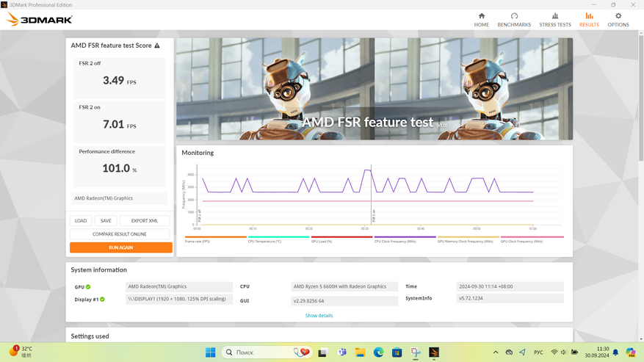Go to Benchmarks via gauge icon
This screenshot has width=644, height=362.
514,16
